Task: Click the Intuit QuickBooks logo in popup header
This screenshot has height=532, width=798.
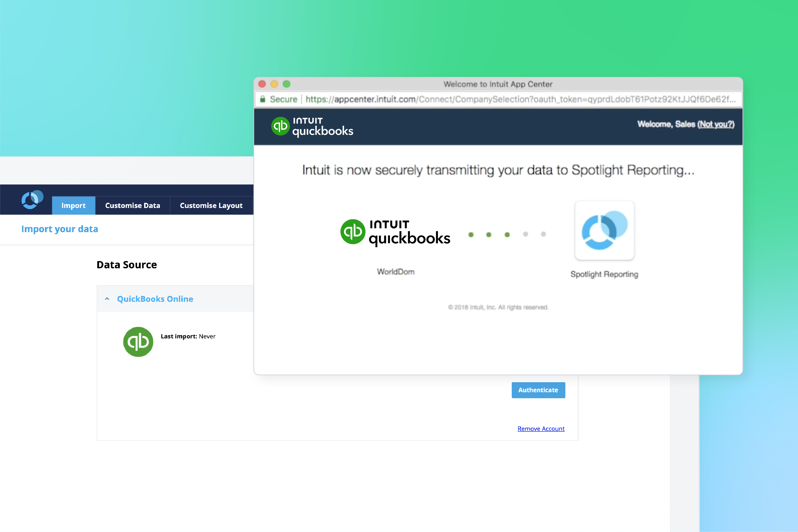Action: 312,127
